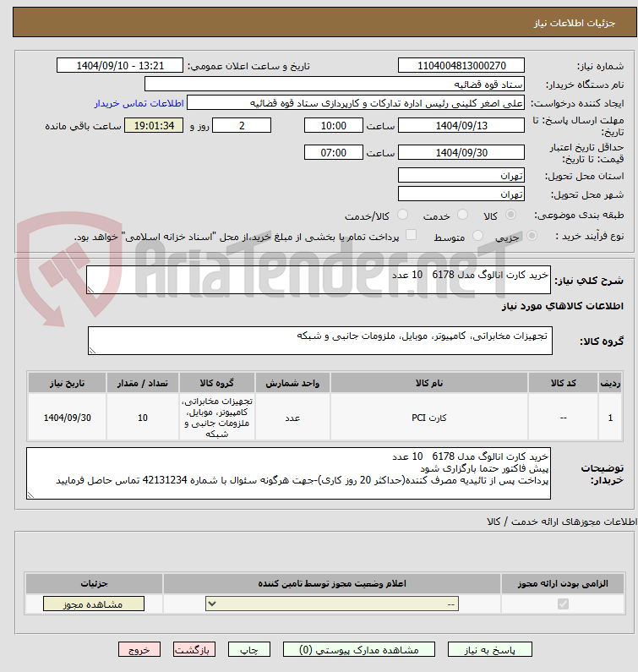Viewport: 638px width, 672px height.
Task: Click the تاریخ نیاز column header
Action: (x=67, y=383)
